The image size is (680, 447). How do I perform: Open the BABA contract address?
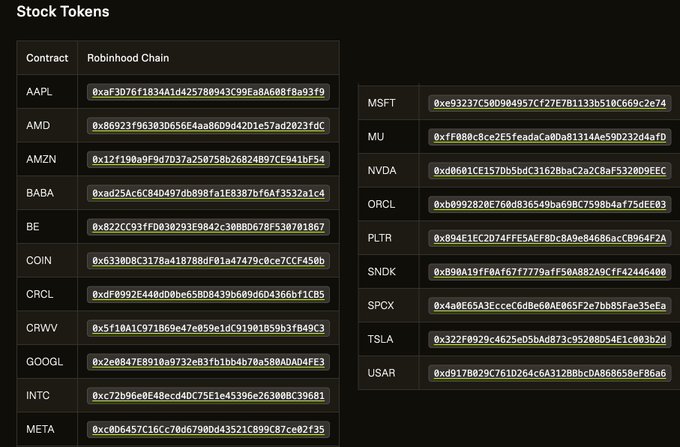point(208,193)
